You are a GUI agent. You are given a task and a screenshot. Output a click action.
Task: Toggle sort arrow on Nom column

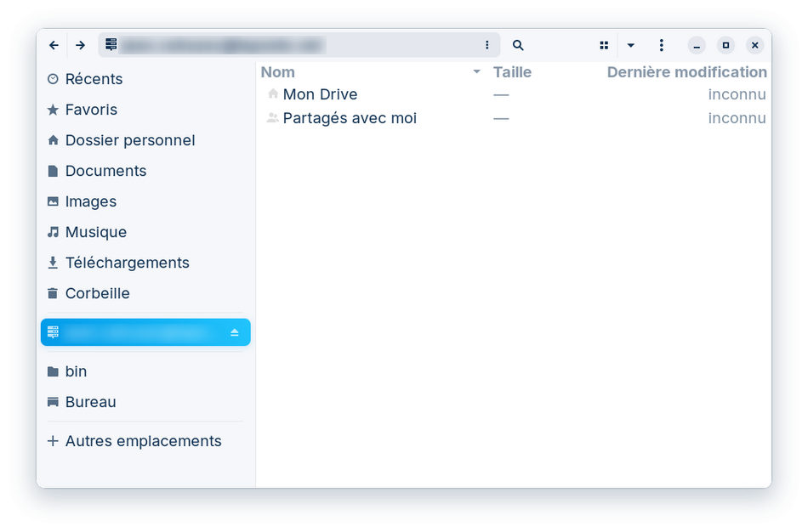point(476,72)
